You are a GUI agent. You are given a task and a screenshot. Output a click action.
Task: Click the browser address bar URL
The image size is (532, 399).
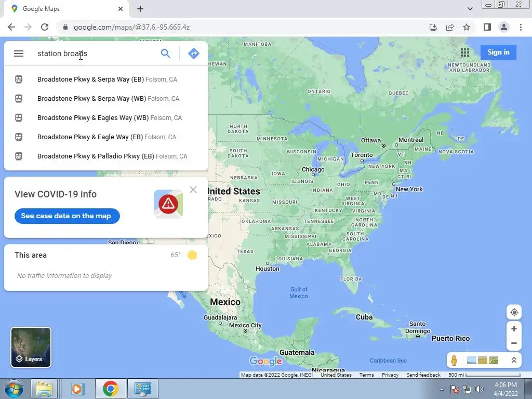131,27
